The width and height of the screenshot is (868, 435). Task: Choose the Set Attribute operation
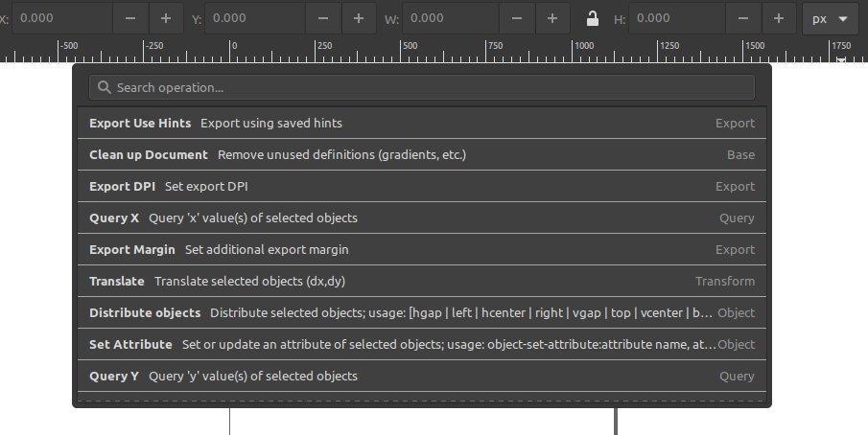click(422, 344)
